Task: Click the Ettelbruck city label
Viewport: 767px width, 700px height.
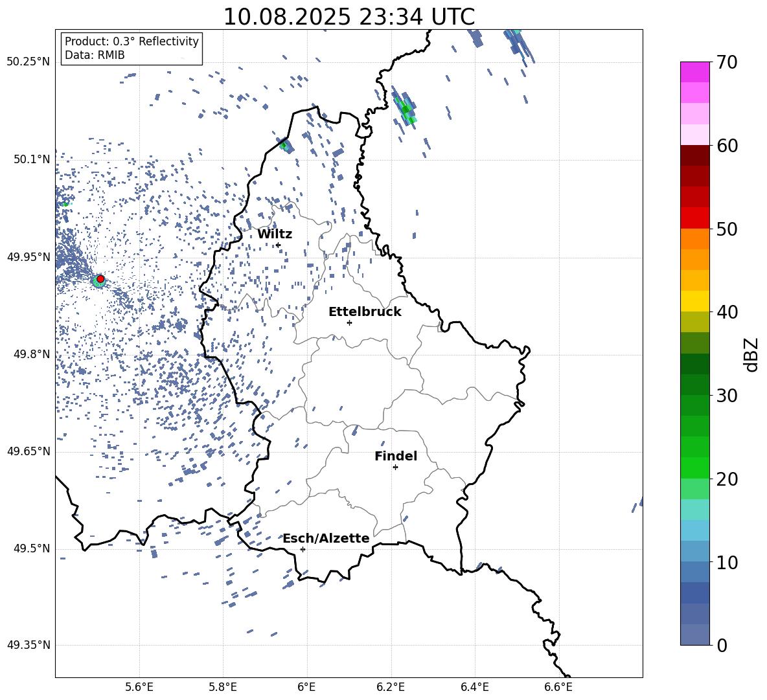Action: 365,312
